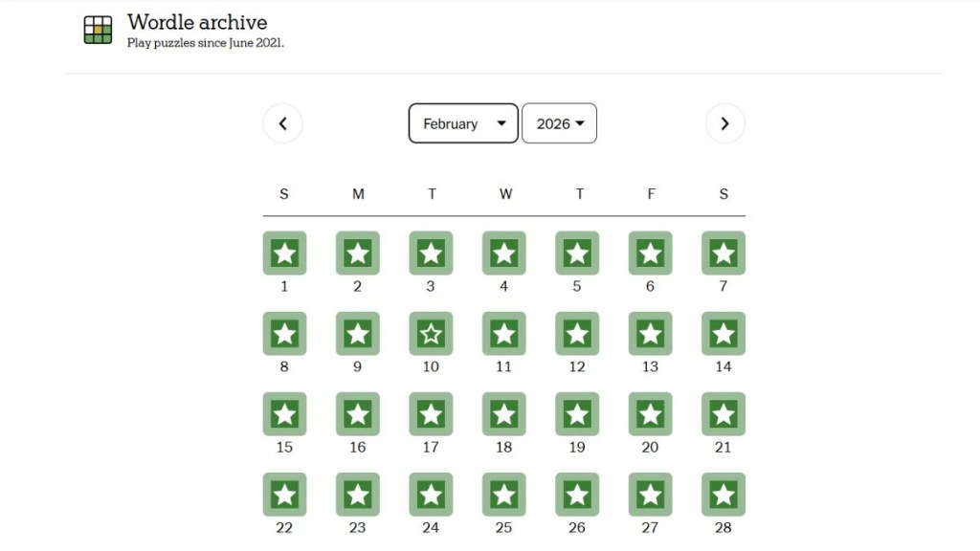Screen dimensions: 980x551
Task: Open the February 23 star puzzle
Action: pos(358,495)
